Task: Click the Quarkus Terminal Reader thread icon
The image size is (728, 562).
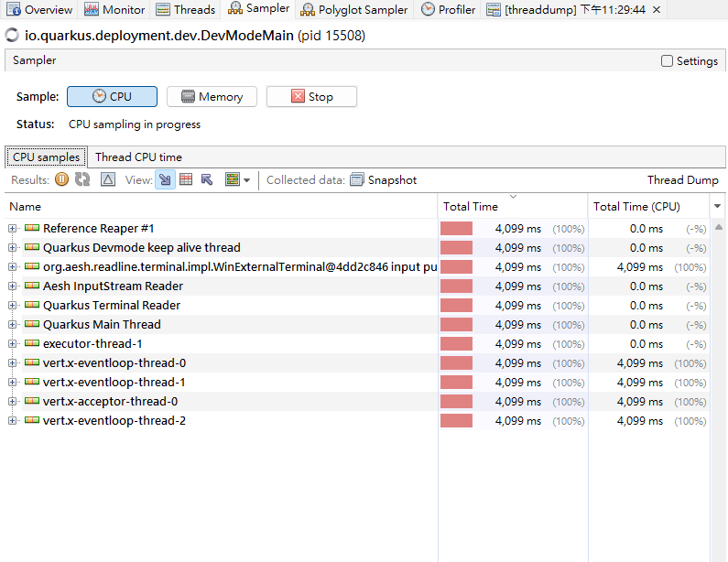Action: click(31, 305)
